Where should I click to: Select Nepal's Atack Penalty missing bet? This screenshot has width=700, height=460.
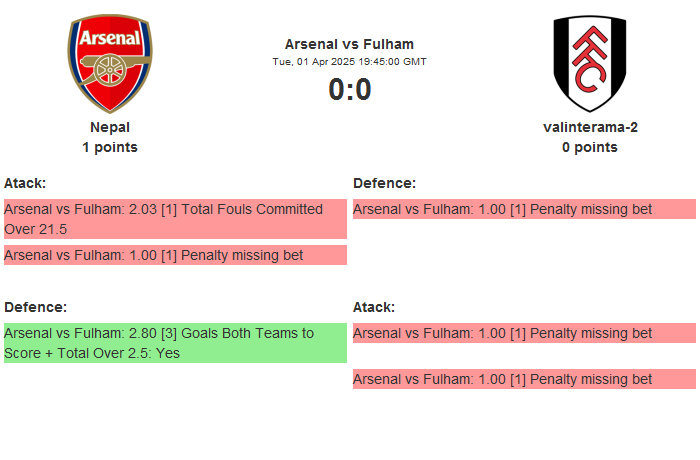175,255
